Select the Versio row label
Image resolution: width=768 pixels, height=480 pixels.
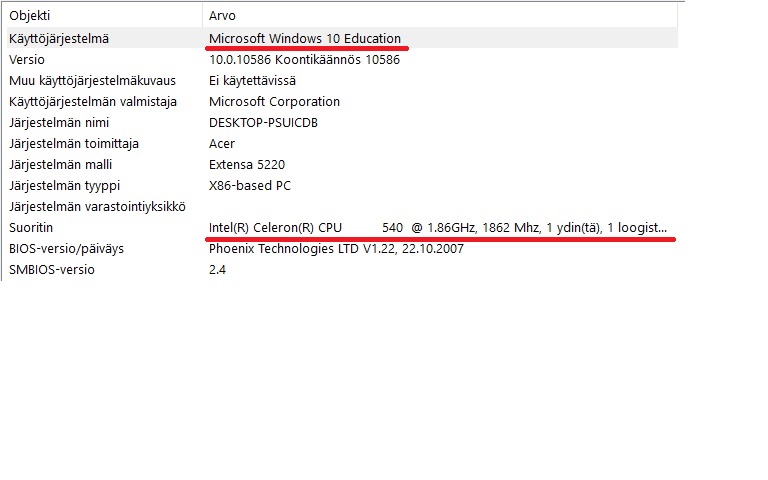26,60
